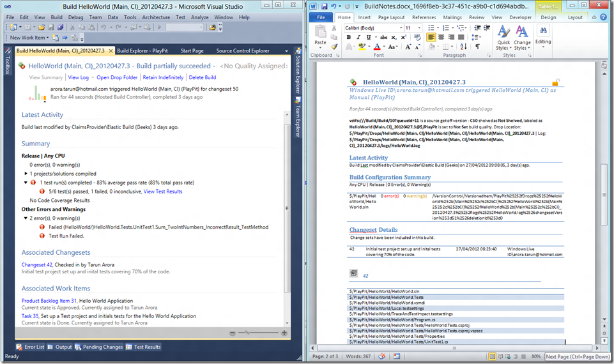Click Save icon in Word quick access toolbar
This screenshot has height=364, width=614.
coord(324,6)
